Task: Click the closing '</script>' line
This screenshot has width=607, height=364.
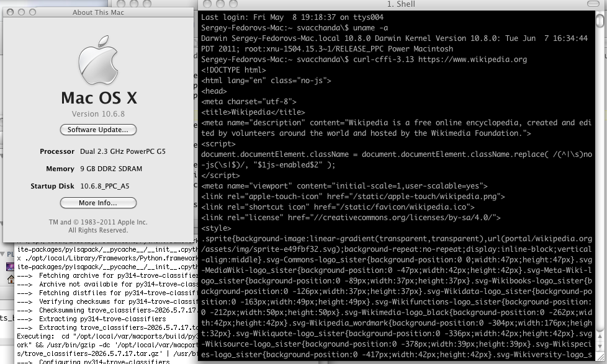Action: [x=221, y=175]
